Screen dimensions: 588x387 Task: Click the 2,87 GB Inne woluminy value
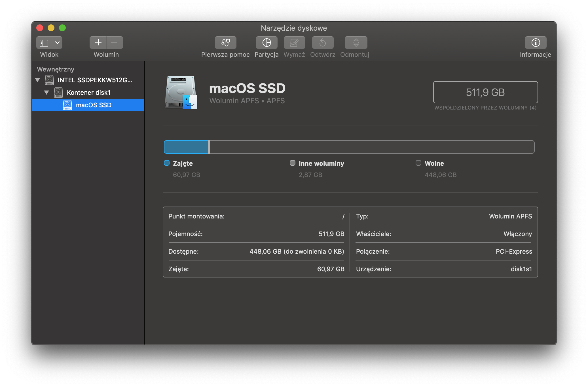(x=310, y=175)
